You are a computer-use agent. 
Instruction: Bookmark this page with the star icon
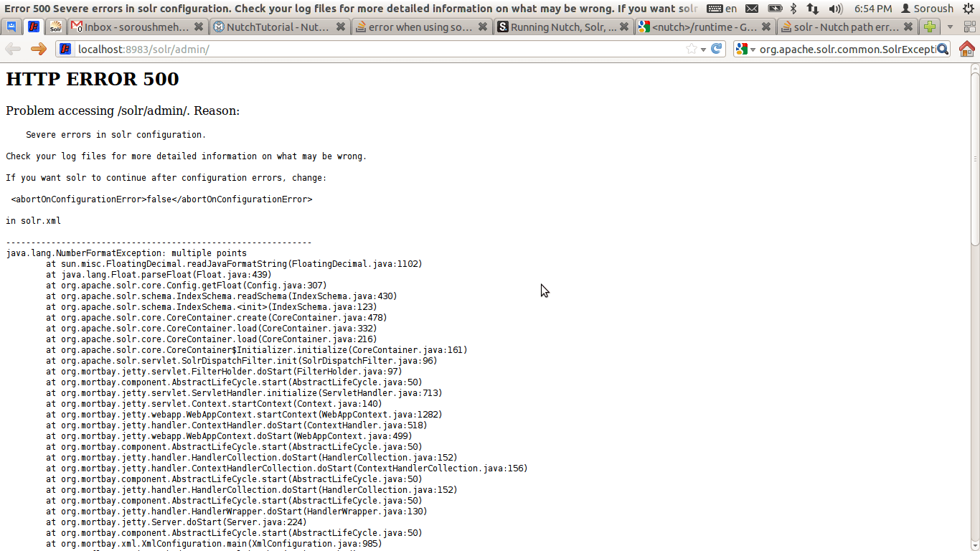tap(692, 49)
